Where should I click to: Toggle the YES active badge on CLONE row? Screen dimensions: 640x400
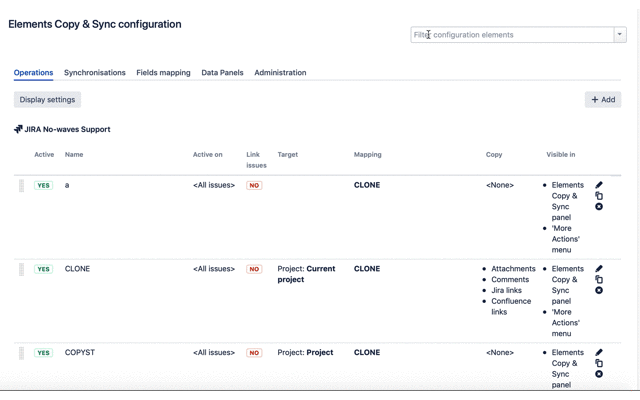pyautogui.click(x=43, y=269)
